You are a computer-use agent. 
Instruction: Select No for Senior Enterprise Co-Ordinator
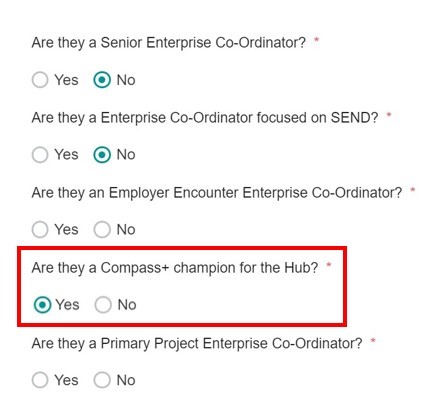click(x=102, y=80)
